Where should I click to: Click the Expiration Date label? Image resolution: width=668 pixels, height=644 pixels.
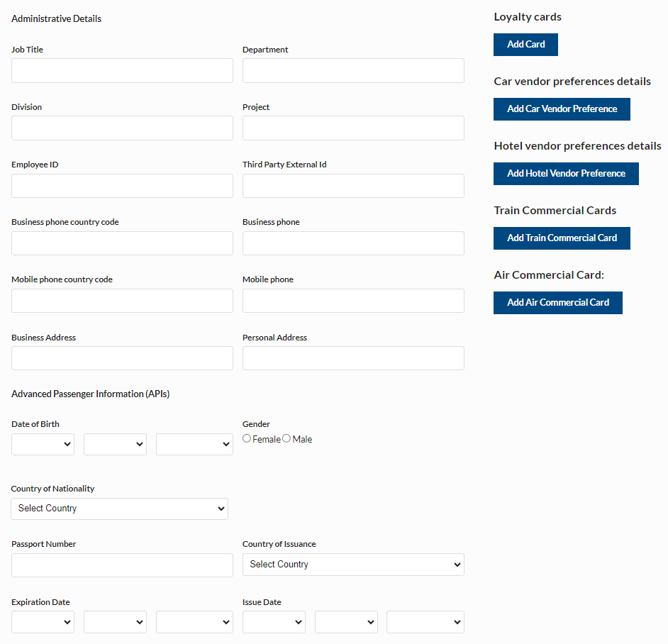tap(40, 602)
